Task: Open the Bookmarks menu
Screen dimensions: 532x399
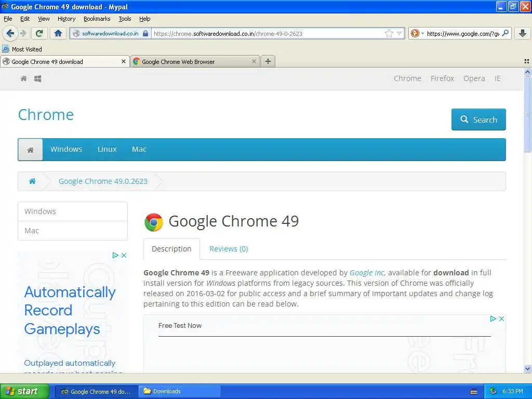Action: pos(97,19)
